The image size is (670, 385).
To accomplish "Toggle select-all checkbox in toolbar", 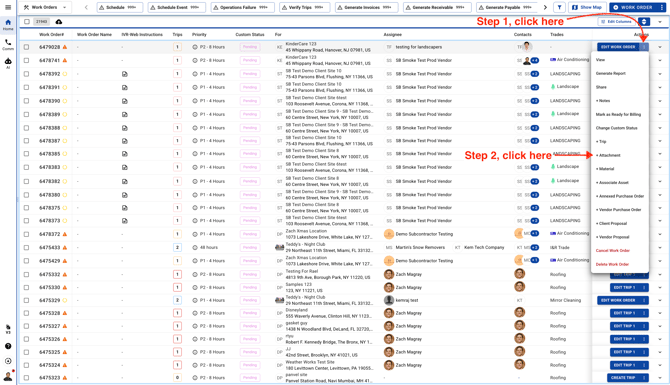I will 27,21.
